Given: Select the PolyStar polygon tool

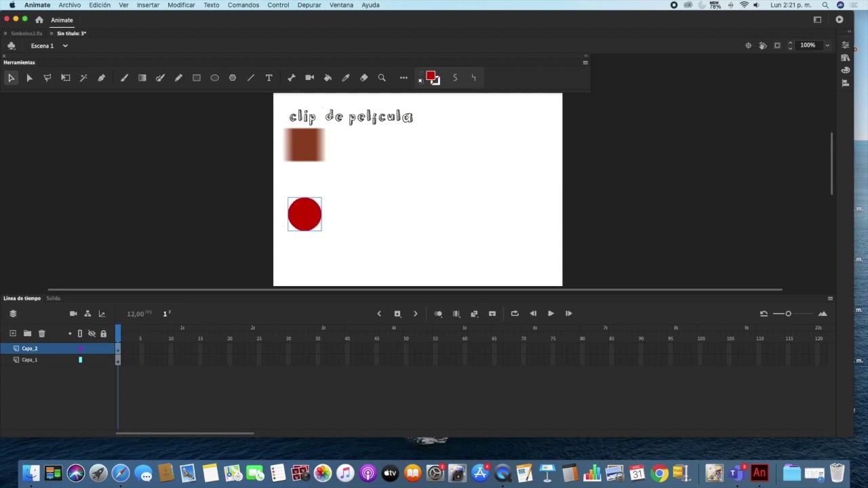Looking at the screenshot, I should (233, 78).
